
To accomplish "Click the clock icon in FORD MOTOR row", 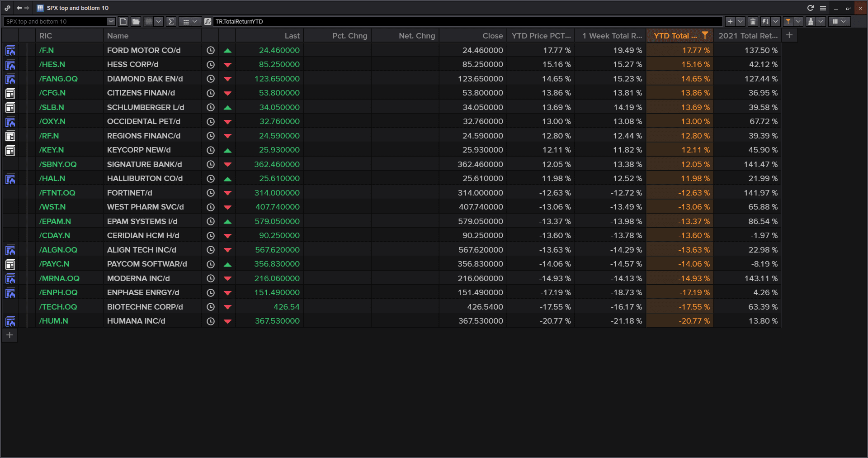I will coord(211,50).
